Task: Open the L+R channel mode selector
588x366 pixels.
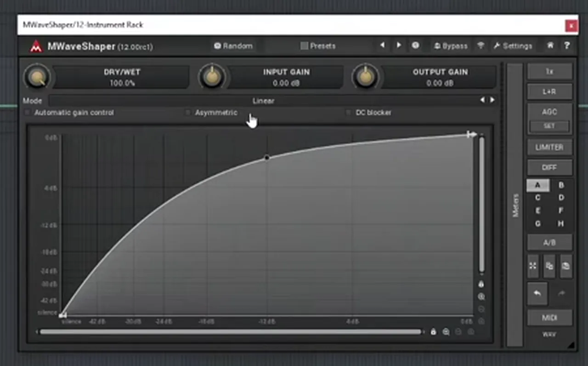Action: 550,92
